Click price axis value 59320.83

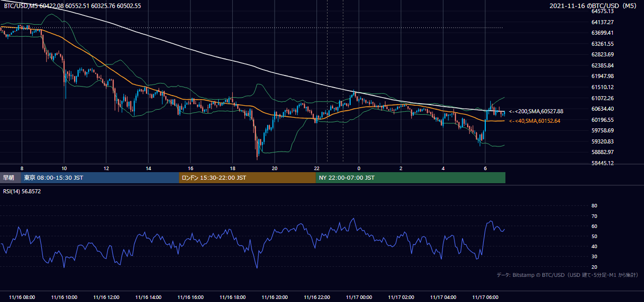[x=602, y=141]
